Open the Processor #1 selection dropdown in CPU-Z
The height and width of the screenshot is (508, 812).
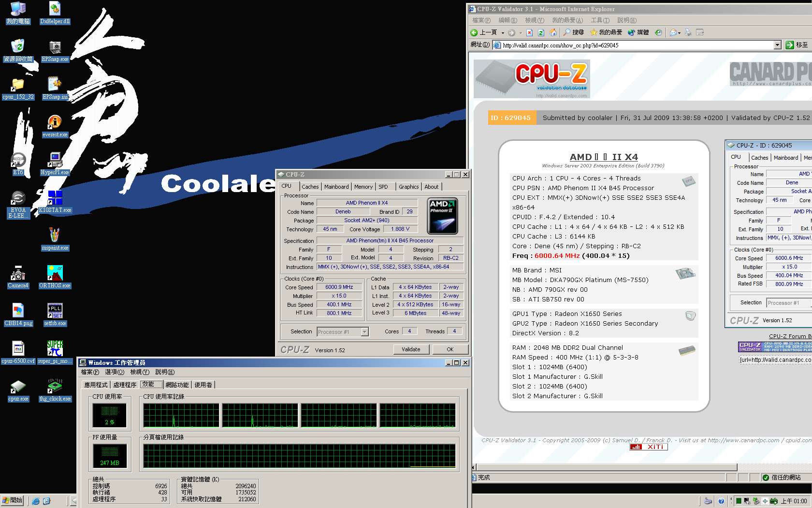pyautogui.click(x=365, y=332)
